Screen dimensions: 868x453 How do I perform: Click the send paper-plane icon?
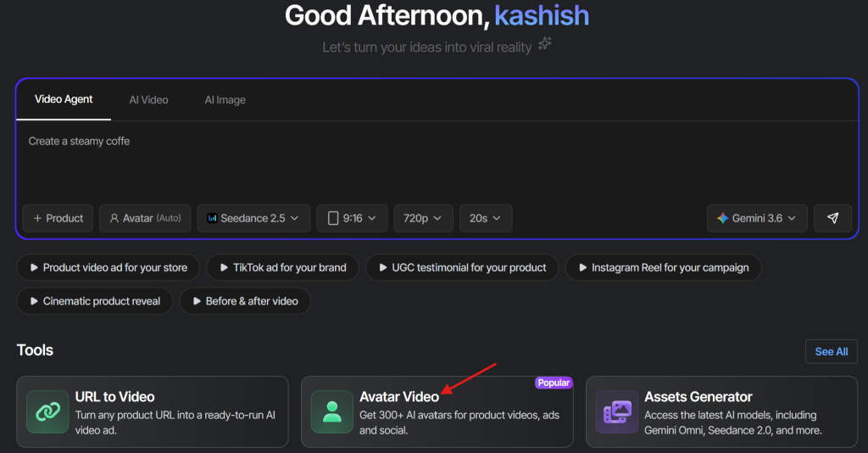point(832,218)
